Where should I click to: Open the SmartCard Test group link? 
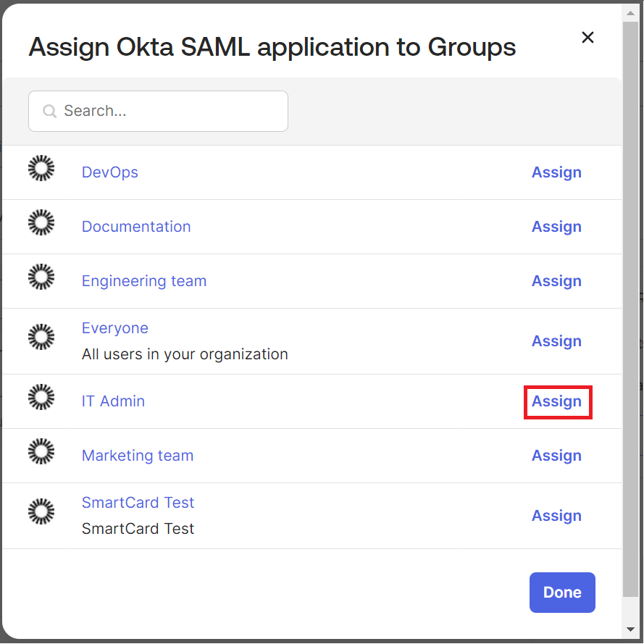pyautogui.click(x=138, y=503)
